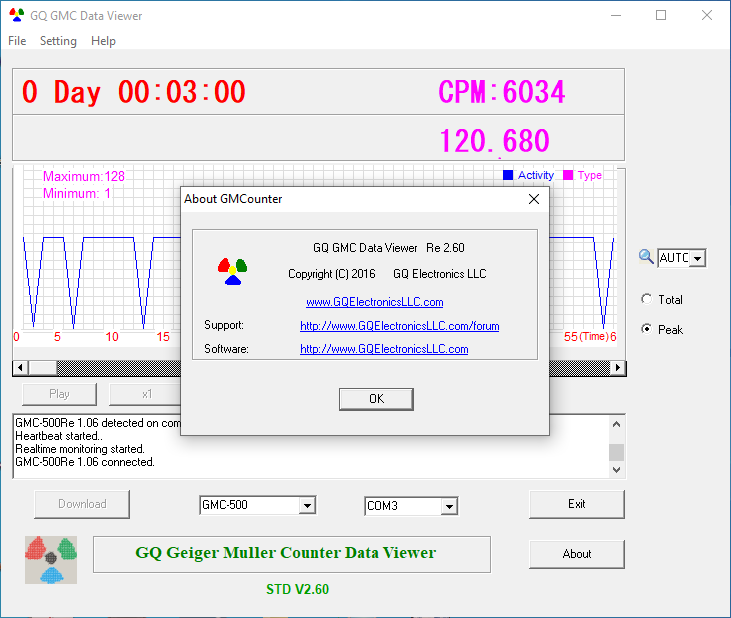Viewport: 731px width, 618px height.
Task: Click the GMC-500Re 1.06 connected log line
Action: click(x=85, y=462)
